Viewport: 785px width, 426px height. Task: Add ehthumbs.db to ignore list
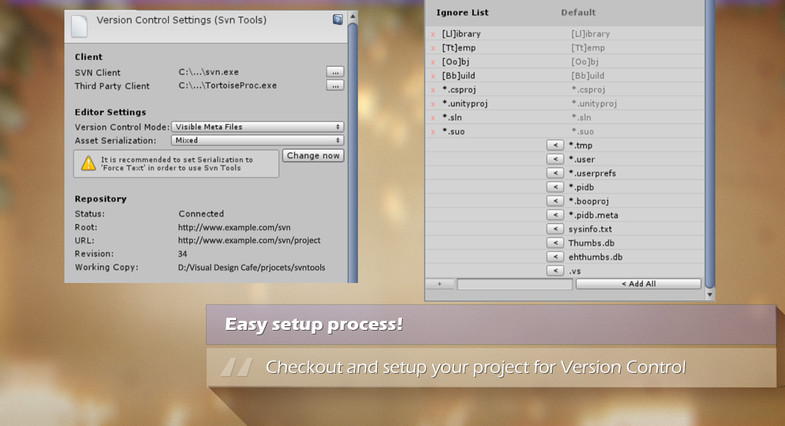[555, 257]
